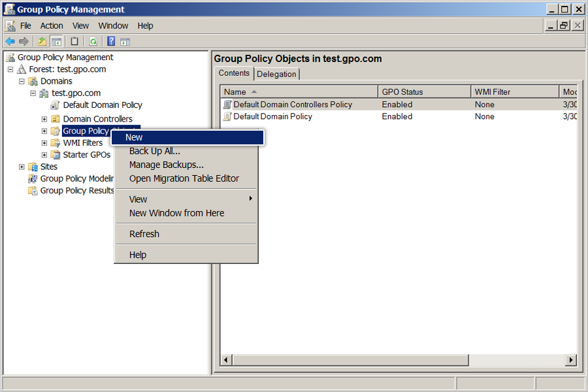Sort list by the Name column header
Image resolution: width=588 pixels, height=392 pixels.
pos(299,92)
